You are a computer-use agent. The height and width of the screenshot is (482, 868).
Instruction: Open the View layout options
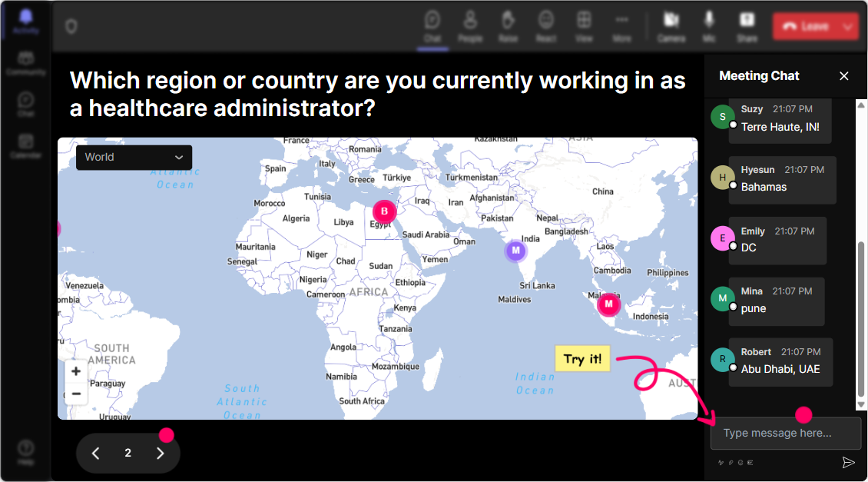tap(584, 26)
